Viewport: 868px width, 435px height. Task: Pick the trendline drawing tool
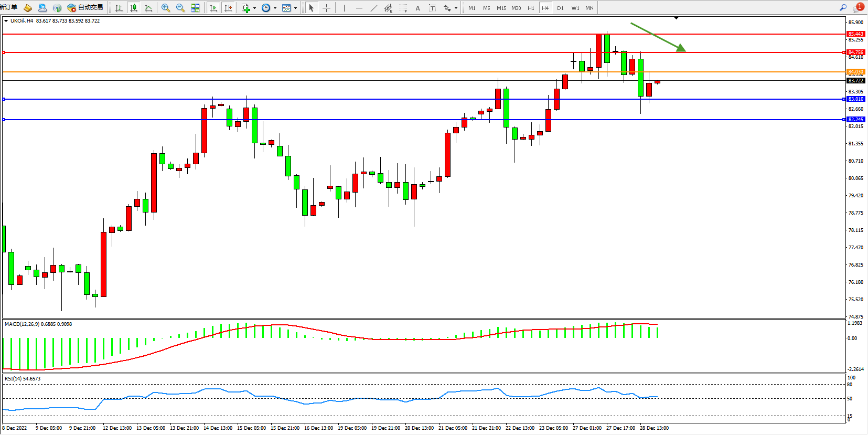(373, 8)
